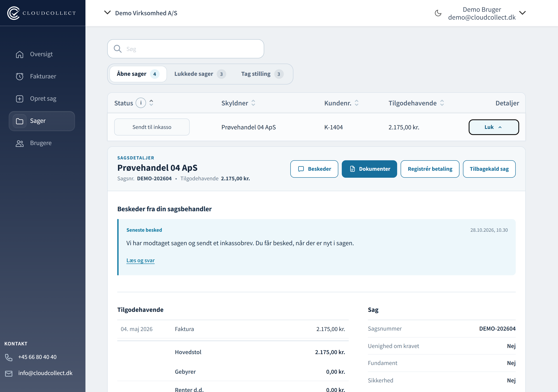Open the Brugere menu item
558x392 pixels.
coord(42,143)
